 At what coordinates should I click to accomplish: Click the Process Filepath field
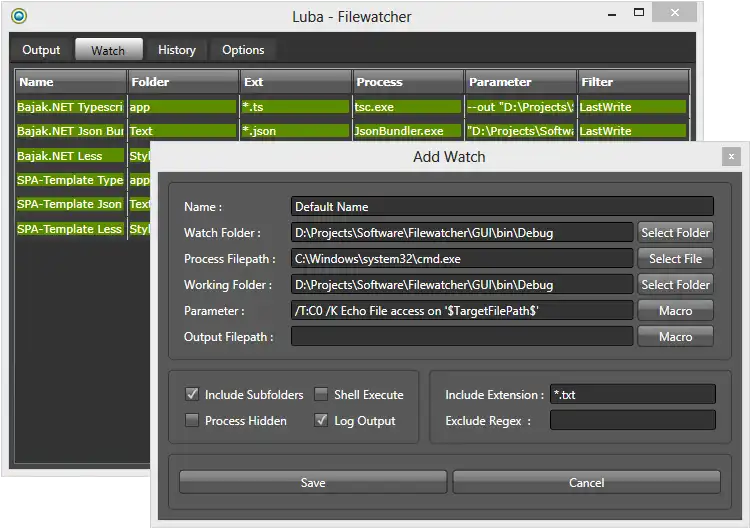tap(462, 259)
